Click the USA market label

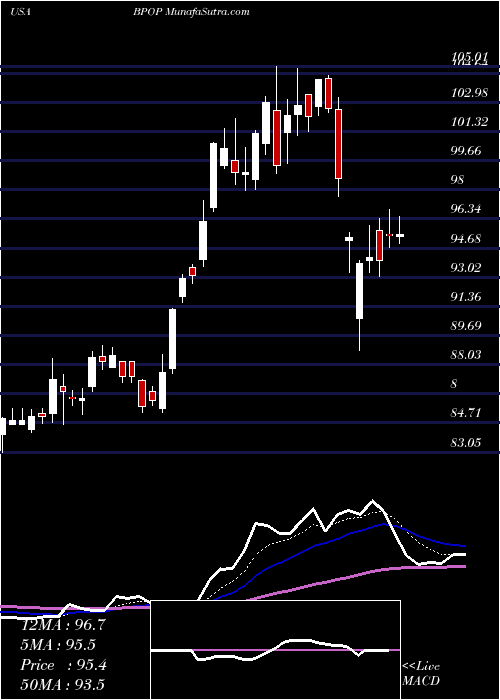(x=20, y=12)
